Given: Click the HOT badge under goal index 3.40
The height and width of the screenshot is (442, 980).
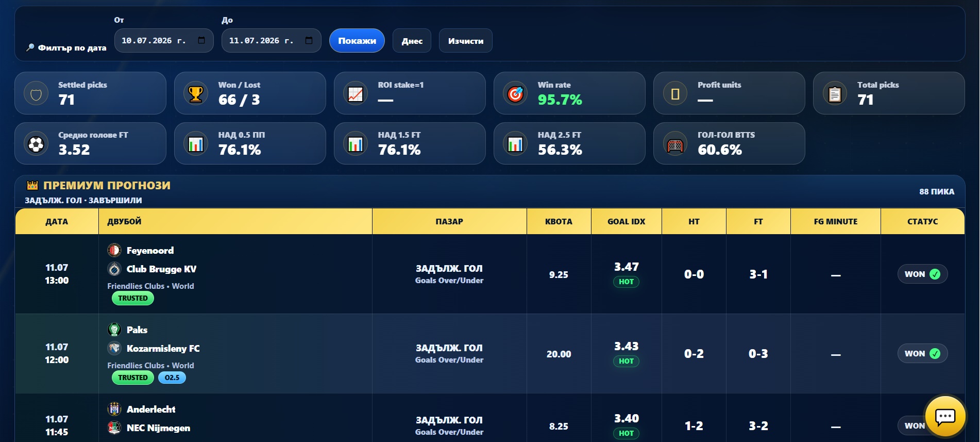Looking at the screenshot, I should [626, 434].
